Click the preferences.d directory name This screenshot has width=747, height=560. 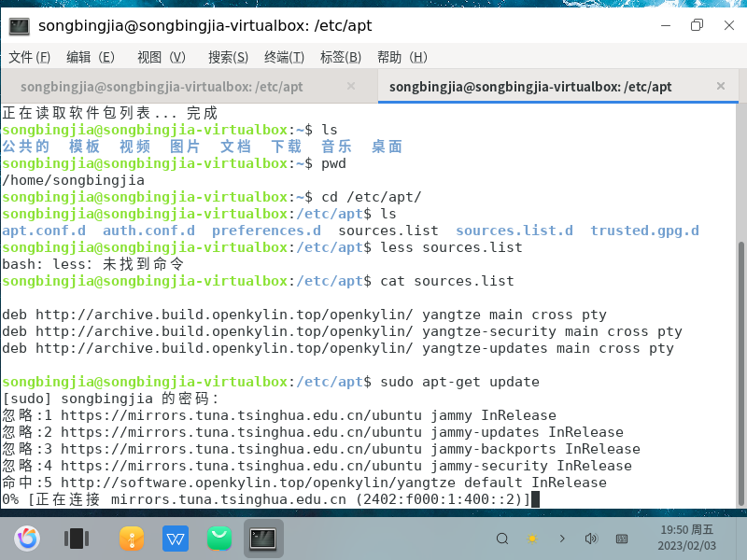pyautogui.click(x=267, y=231)
